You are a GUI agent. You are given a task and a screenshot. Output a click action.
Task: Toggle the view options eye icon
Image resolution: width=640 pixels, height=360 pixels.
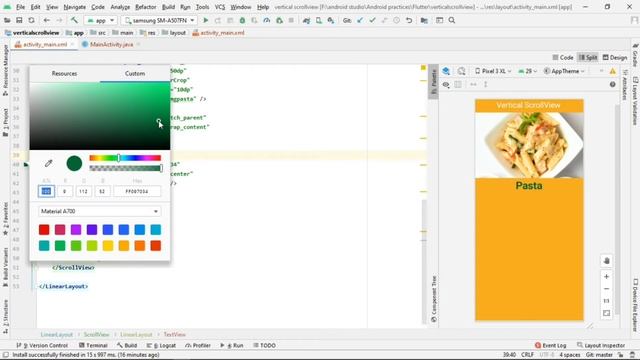coord(446,84)
